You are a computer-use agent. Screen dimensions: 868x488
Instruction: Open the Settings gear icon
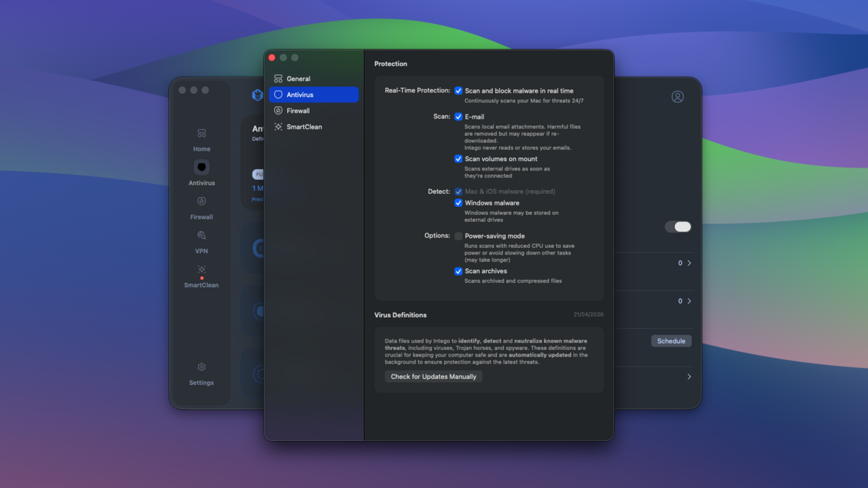(x=201, y=367)
